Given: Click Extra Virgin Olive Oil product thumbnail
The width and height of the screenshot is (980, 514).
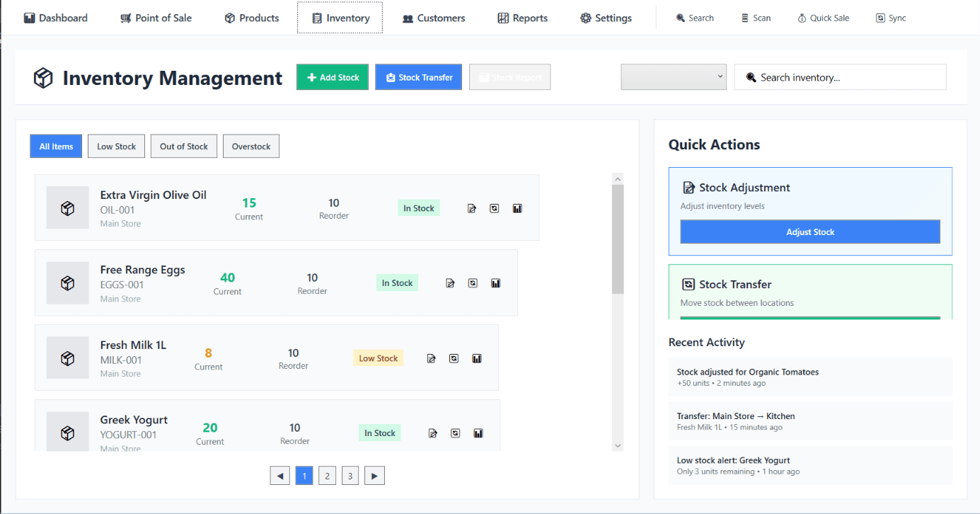Looking at the screenshot, I should pos(68,207).
